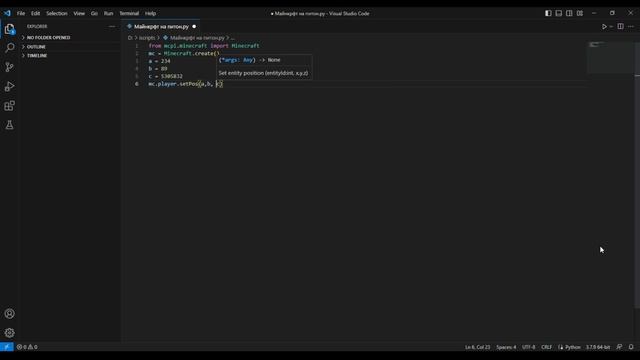Show errors and warnings count in status bar
This screenshot has width=640, height=360.
coord(27,347)
